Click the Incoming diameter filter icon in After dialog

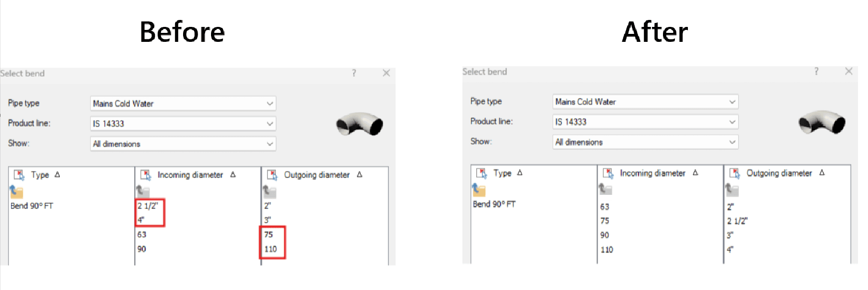tap(608, 173)
